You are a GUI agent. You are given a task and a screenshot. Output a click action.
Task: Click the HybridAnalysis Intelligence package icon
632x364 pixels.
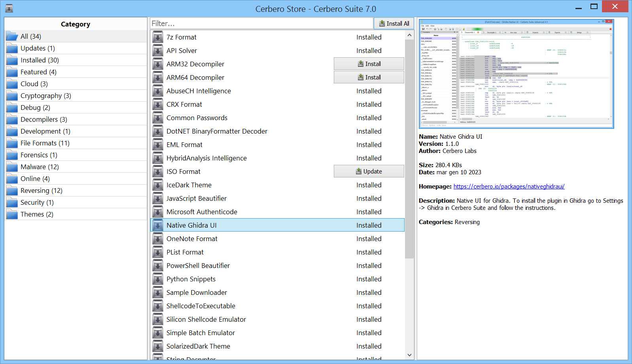[x=158, y=158]
